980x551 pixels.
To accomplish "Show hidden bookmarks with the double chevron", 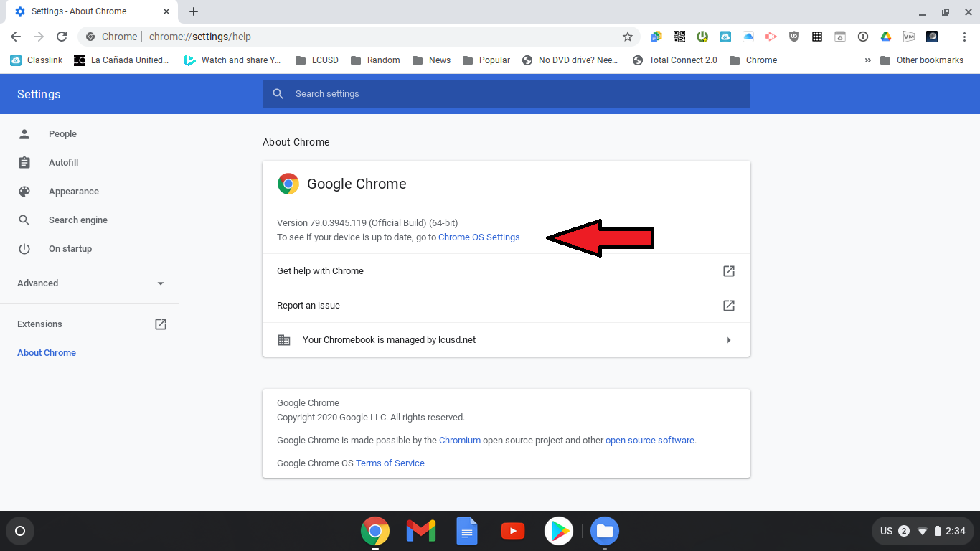I will pyautogui.click(x=867, y=60).
